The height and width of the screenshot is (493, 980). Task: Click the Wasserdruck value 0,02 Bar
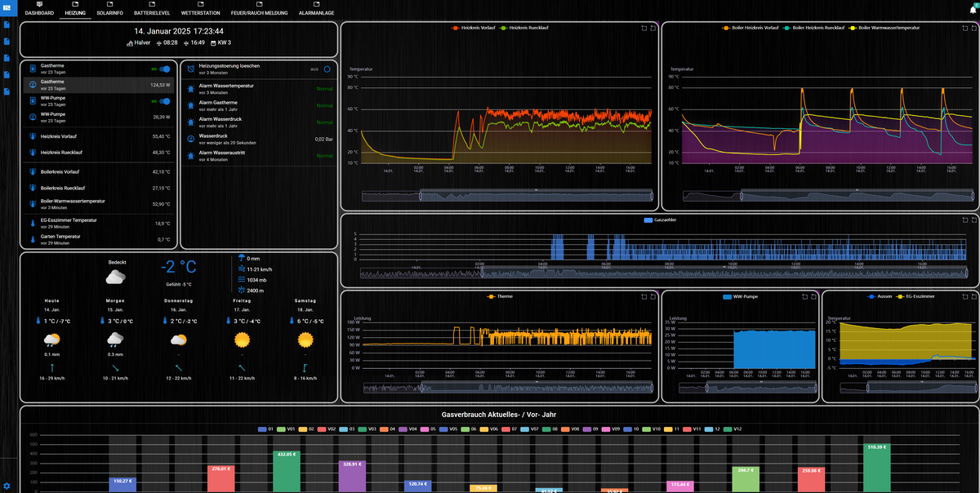pos(324,139)
